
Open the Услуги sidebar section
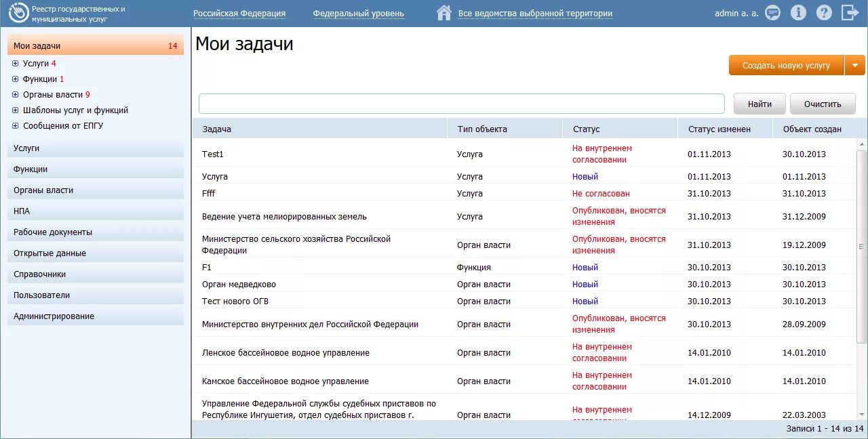pyautogui.click(x=96, y=148)
